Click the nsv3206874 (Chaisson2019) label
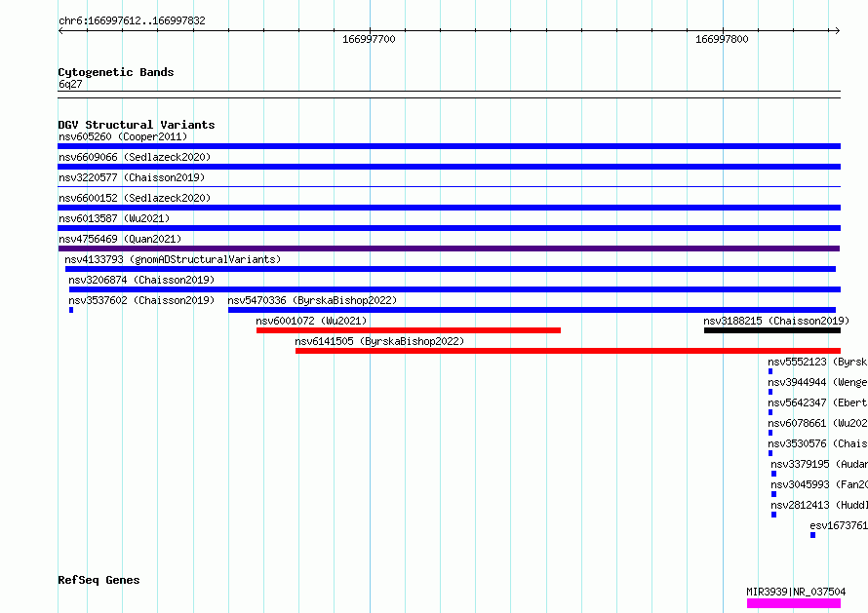868x613 pixels. pyautogui.click(x=141, y=280)
